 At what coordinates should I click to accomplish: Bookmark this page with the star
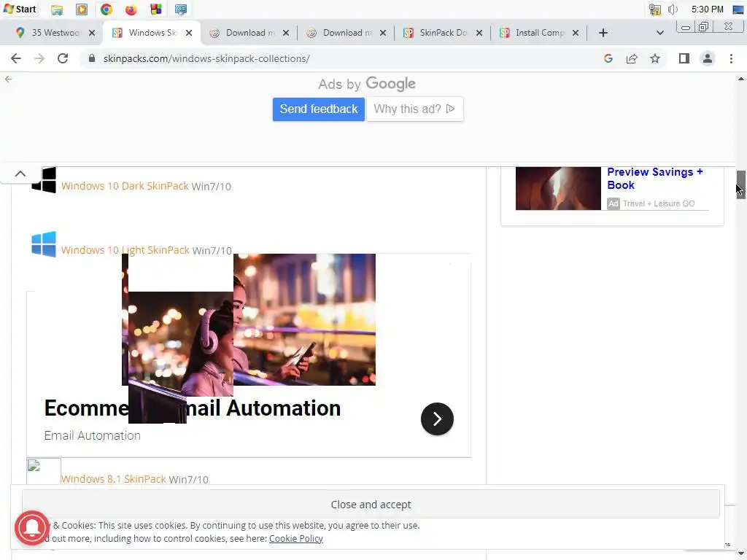pos(655,58)
